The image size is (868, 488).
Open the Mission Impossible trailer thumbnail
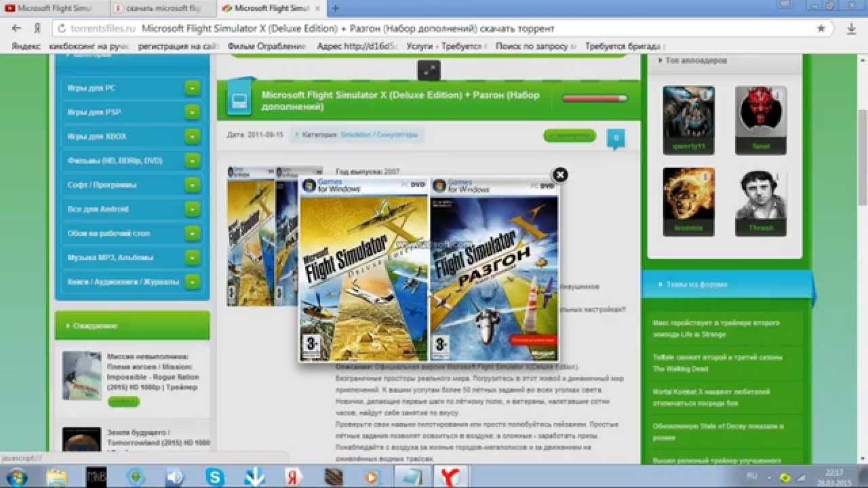coord(81,376)
